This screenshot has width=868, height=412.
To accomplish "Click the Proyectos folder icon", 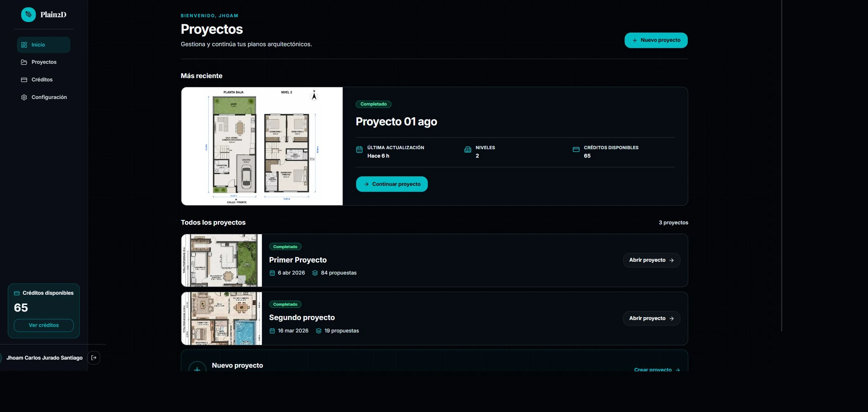I will 24,62.
